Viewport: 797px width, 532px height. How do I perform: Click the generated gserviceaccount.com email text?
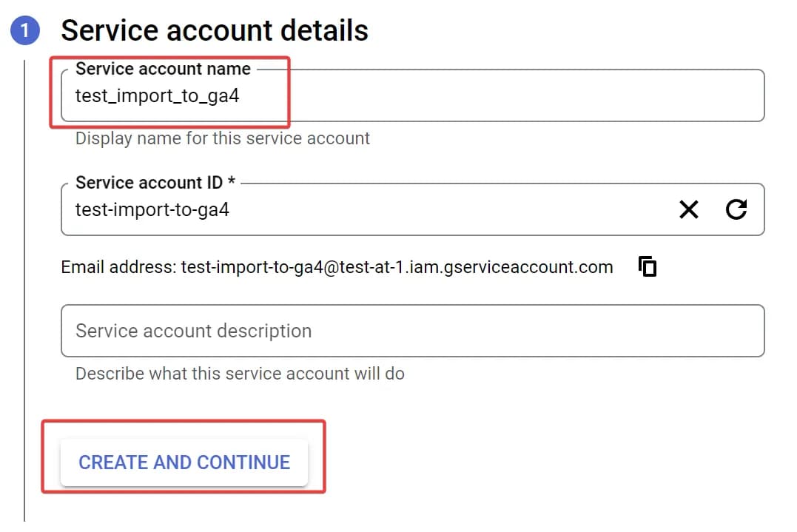[x=397, y=267]
